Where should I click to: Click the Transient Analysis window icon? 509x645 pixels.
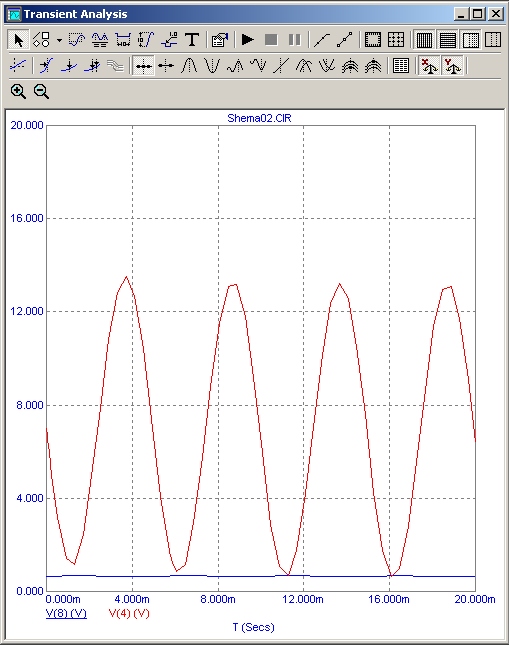tap(14, 14)
